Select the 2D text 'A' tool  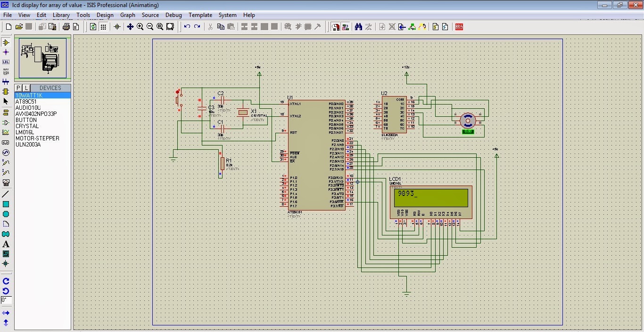(x=6, y=244)
